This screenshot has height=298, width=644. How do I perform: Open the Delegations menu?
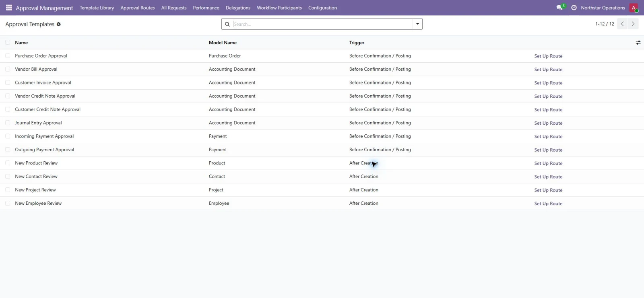tap(238, 8)
